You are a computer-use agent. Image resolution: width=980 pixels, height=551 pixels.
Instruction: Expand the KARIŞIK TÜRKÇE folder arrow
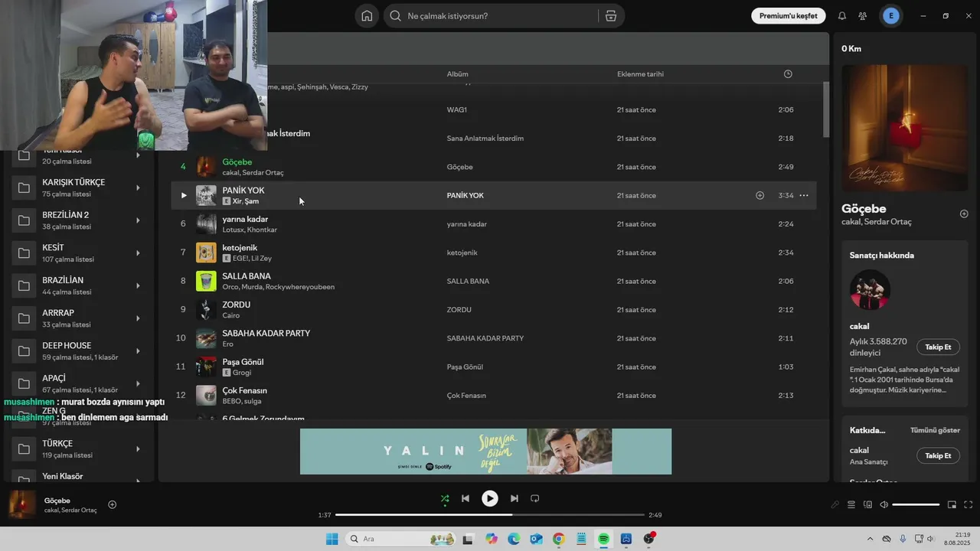(x=138, y=187)
